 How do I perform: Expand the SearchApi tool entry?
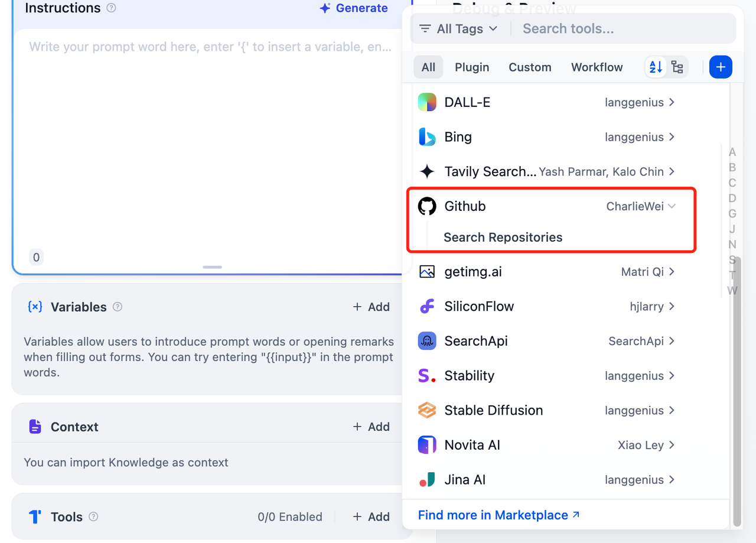[x=672, y=341]
